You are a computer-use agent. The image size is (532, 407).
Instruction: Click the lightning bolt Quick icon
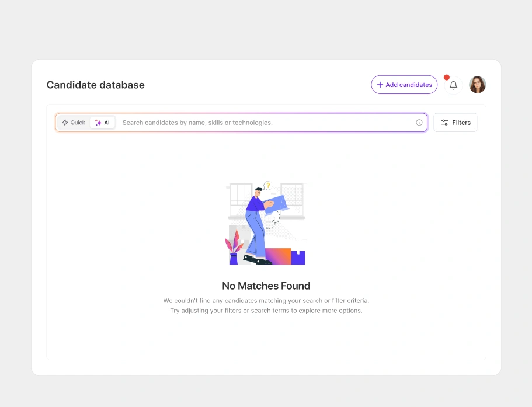pyautogui.click(x=65, y=123)
